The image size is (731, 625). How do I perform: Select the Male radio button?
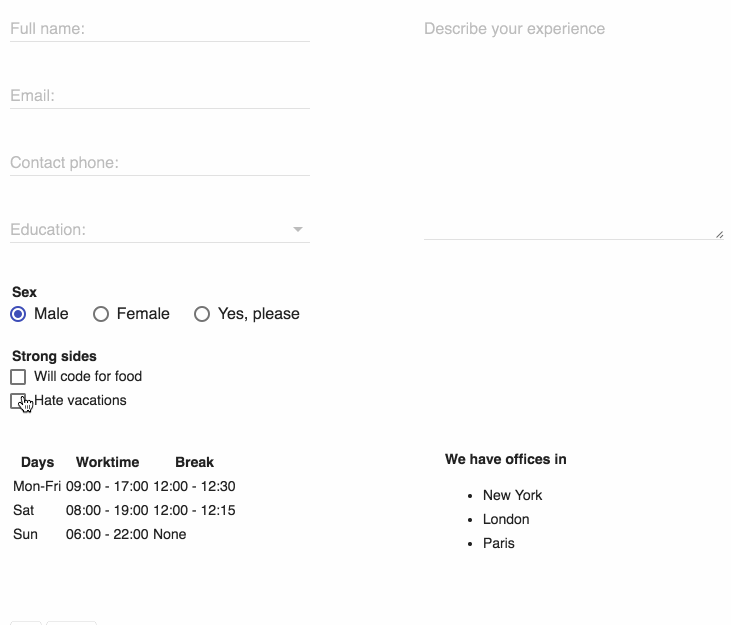[18, 314]
